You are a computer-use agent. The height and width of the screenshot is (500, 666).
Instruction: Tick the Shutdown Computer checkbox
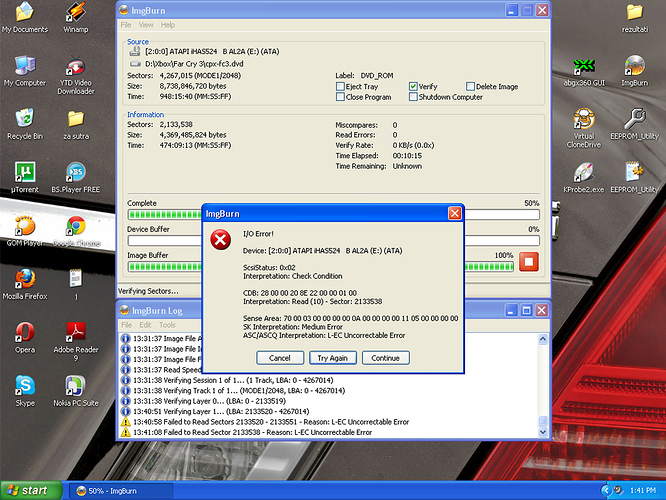(413, 97)
